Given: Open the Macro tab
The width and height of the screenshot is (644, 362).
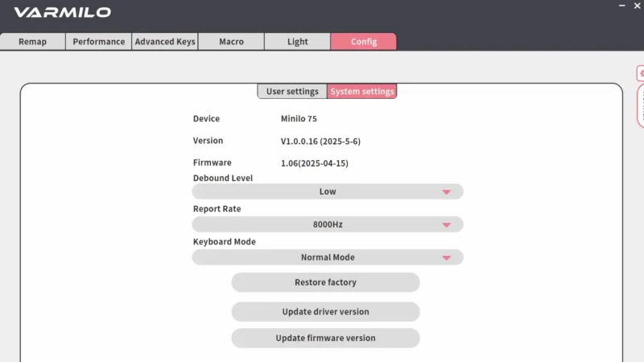Looking at the screenshot, I should tap(231, 42).
